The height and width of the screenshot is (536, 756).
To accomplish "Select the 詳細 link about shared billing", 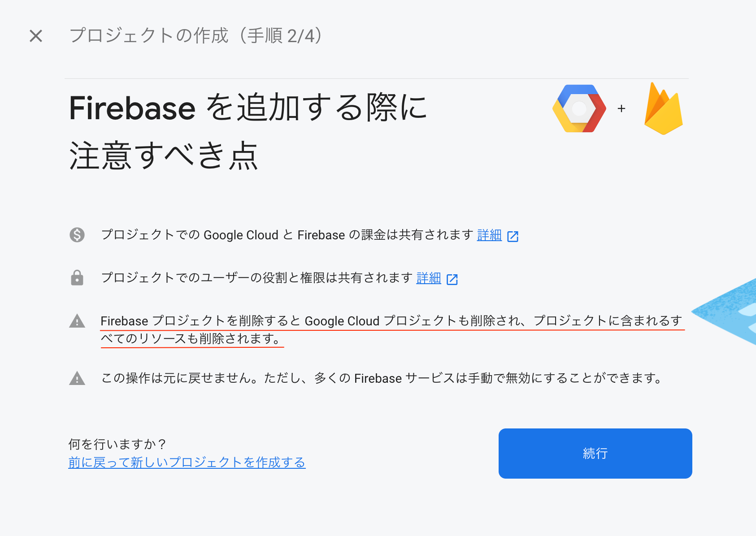I will (x=489, y=235).
